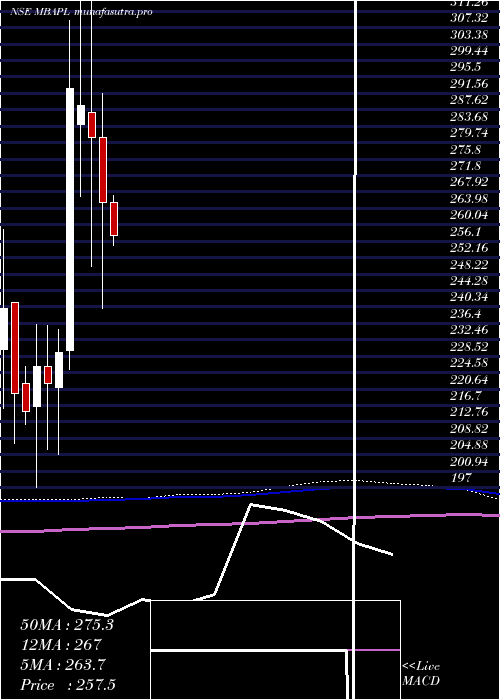The height and width of the screenshot is (700, 500).
Task: Click the 299.44 price axis label
Action: [x=469, y=51]
